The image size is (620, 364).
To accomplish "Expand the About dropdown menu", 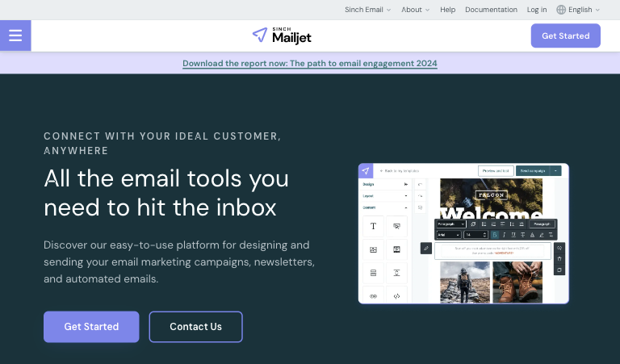I will 415,10.
